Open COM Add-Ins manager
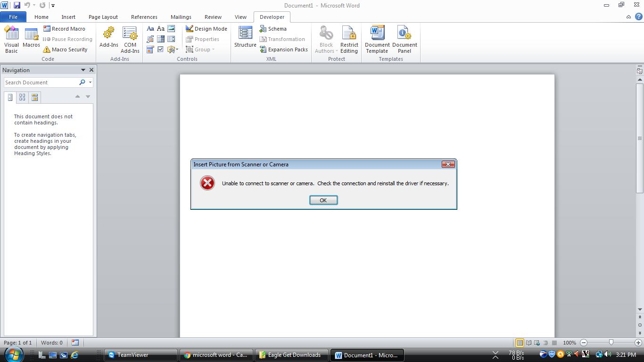This screenshot has width=644, height=362. [130, 40]
